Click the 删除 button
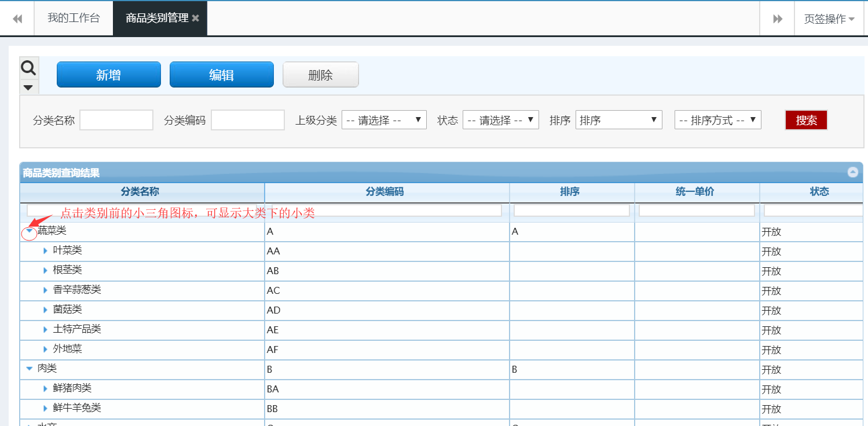 click(321, 75)
